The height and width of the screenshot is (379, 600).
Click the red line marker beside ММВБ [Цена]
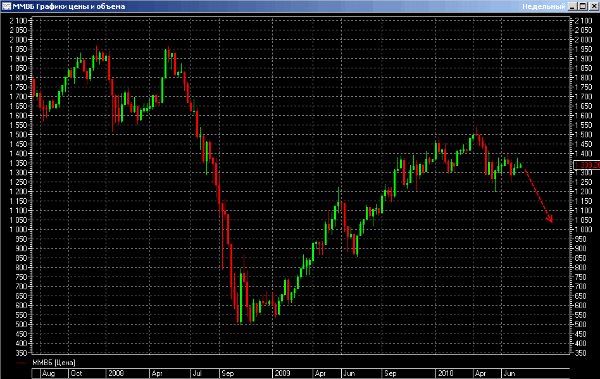point(21,363)
